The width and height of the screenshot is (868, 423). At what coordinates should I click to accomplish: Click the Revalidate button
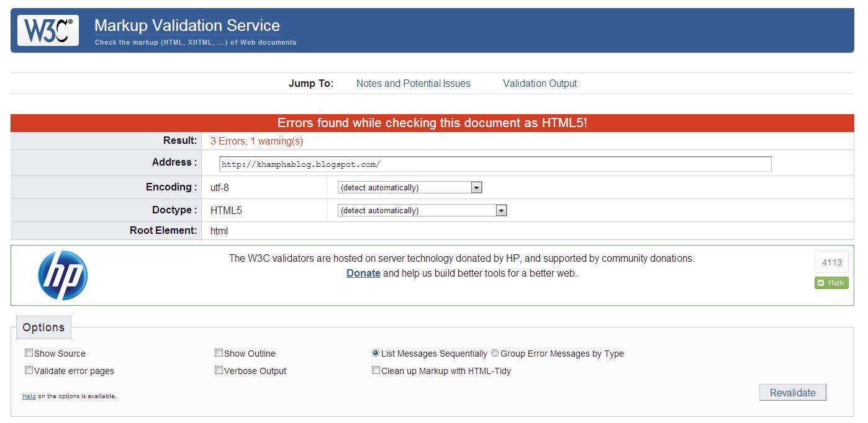(x=793, y=393)
